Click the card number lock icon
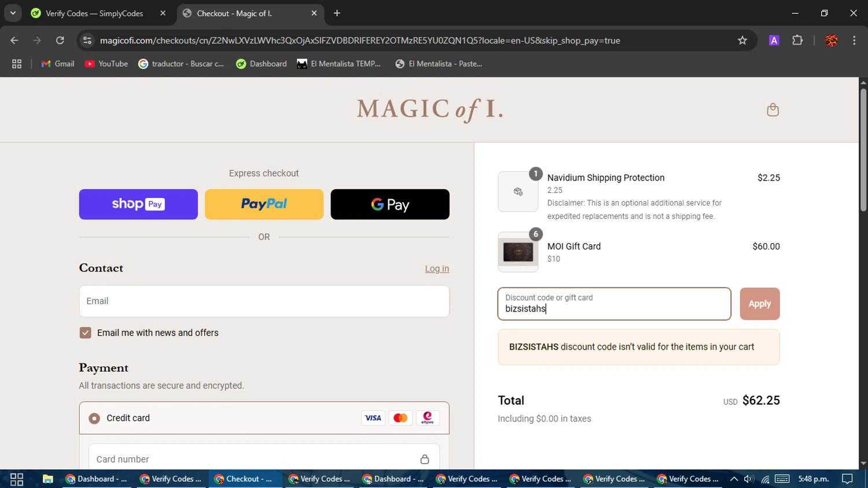The height and width of the screenshot is (488, 868). coord(425,459)
